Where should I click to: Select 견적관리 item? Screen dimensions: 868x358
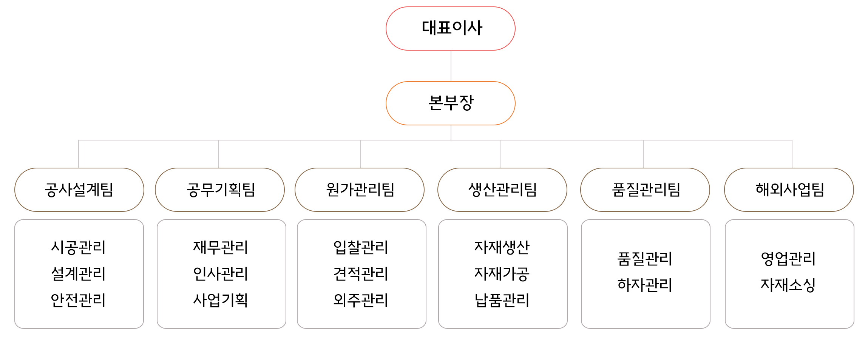[361, 274]
